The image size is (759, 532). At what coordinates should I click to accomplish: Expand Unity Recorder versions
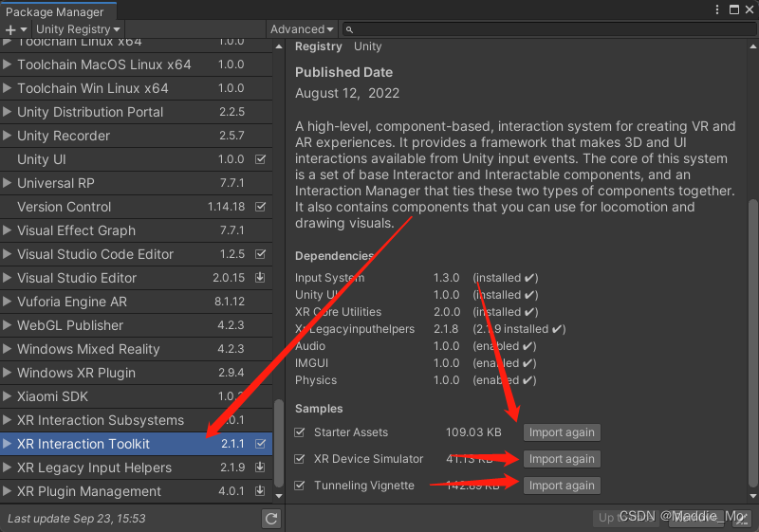[7, 135]
